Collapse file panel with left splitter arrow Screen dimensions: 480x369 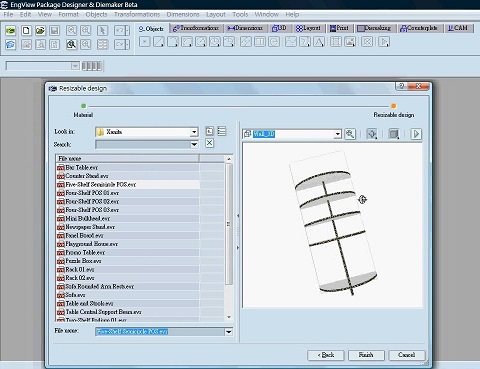[238, 216]
